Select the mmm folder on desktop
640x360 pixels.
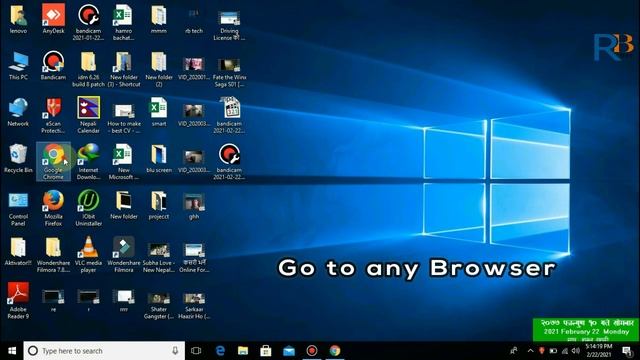coord(159,20)
